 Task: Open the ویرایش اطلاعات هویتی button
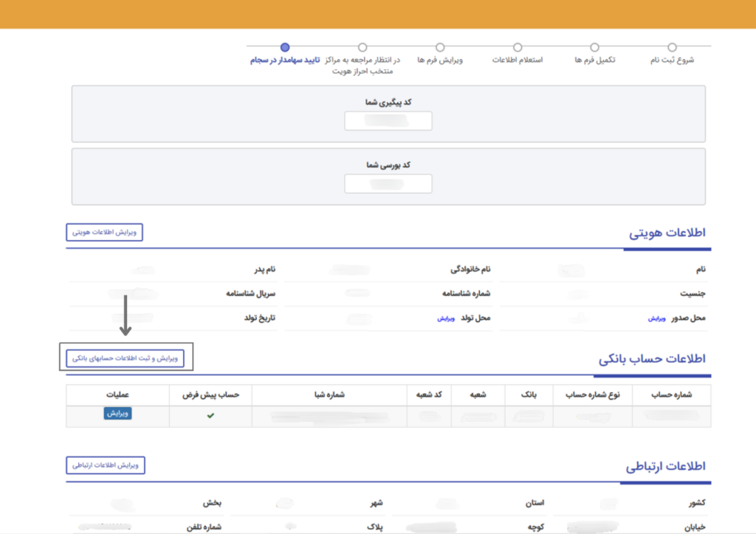point(104,233)
